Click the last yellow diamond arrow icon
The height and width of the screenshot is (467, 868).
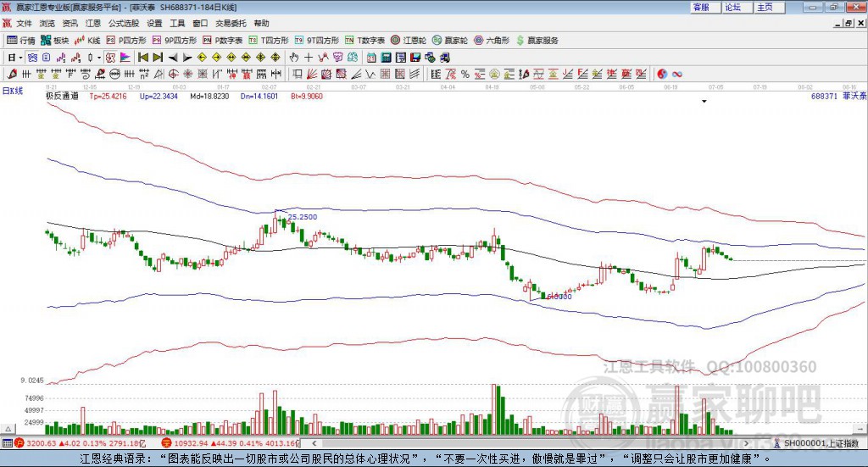click(275, 58)
